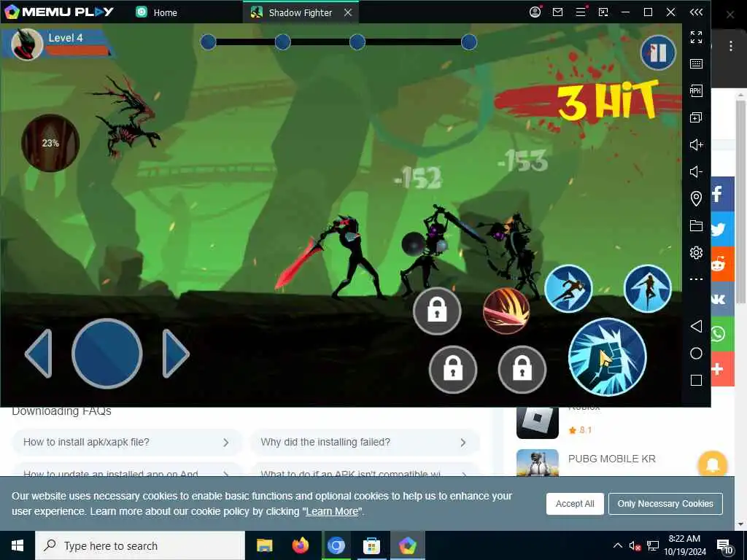Image resolution: width=747 pixels, height=560 pixels.
Task: Launch Firefox from taskbar
Action: point(300,545)
